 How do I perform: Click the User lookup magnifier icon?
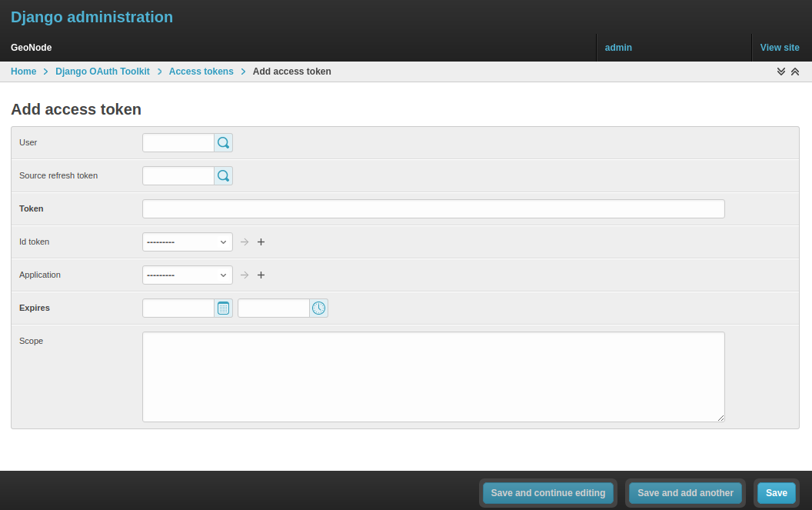click(x=223, y=142)
